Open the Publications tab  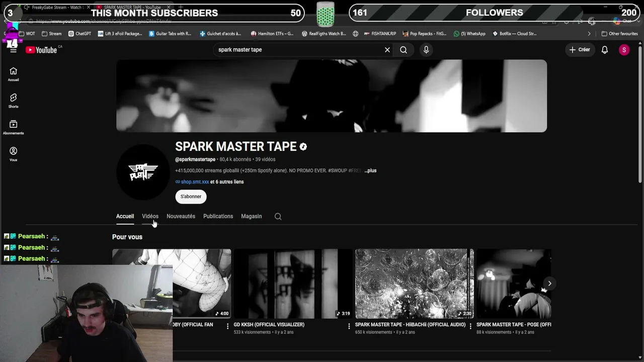pyautogui.click(x=218, y=216)
